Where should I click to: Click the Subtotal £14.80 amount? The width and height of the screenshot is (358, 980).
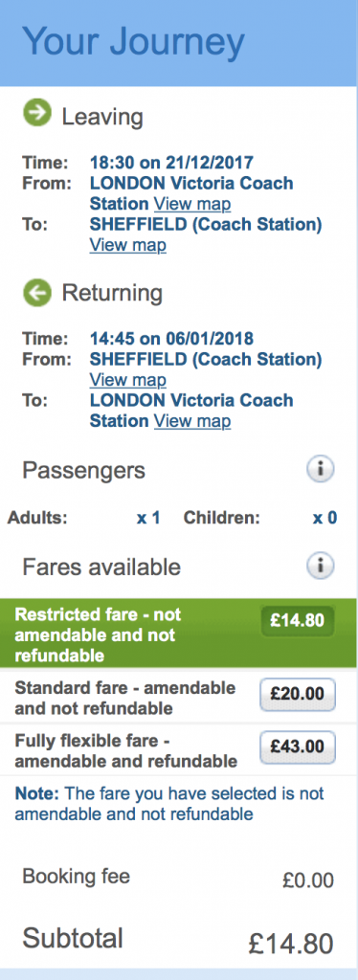coord(291,944)
